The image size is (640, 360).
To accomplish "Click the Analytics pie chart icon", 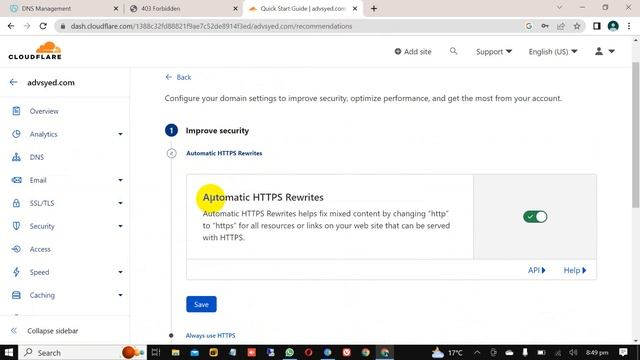I will coord(16,134).
